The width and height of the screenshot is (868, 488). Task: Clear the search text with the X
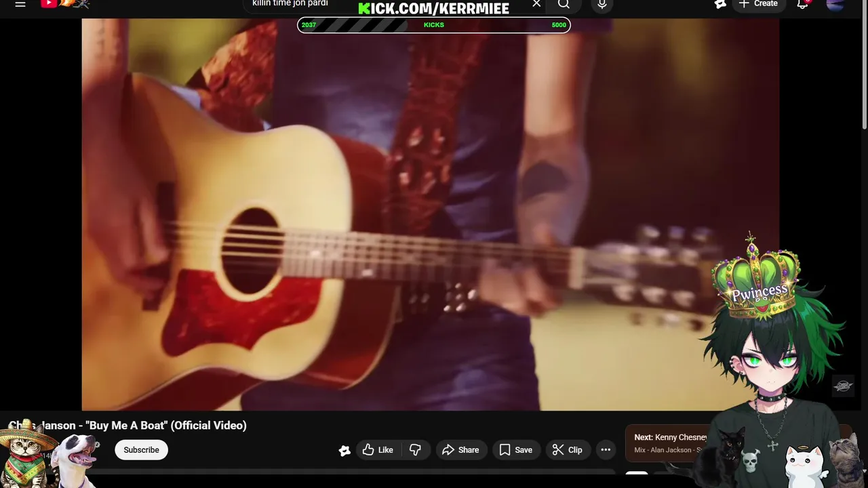(x=536, y=4)
